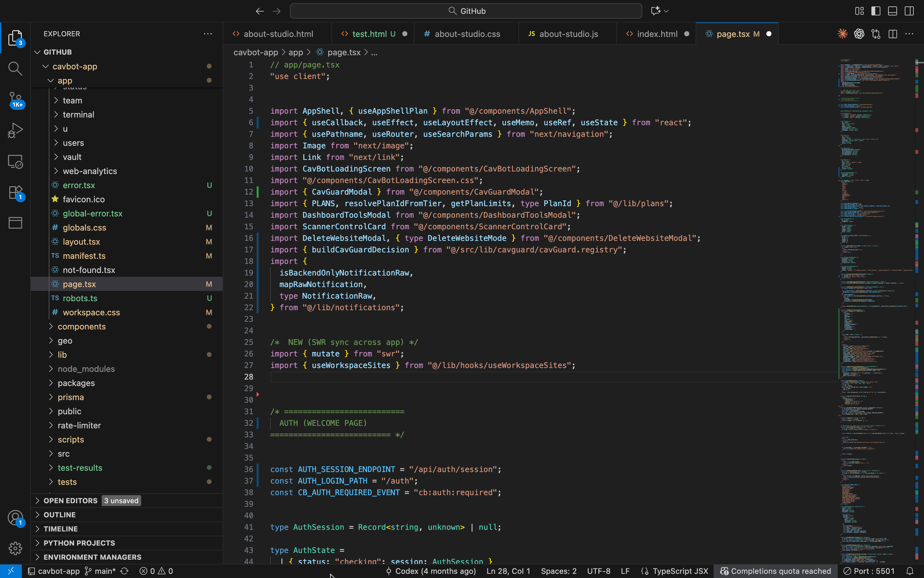Click the main* branch indicator
The image size is (924, 578).
pos(100,571)
